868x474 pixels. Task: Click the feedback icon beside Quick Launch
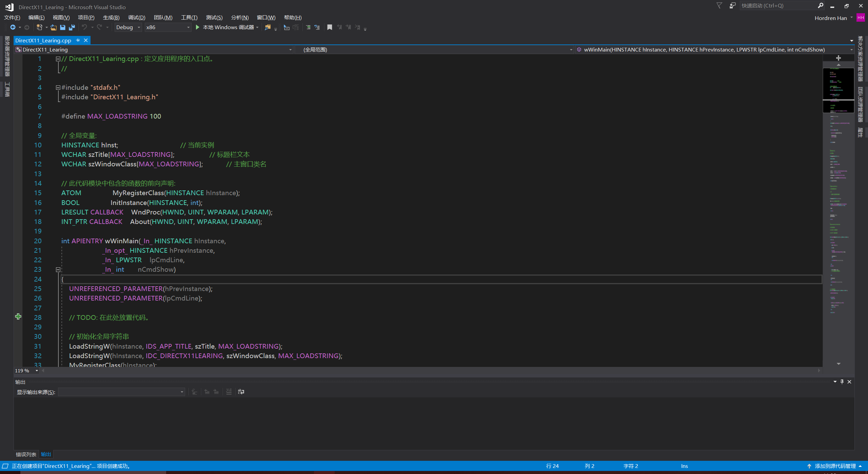732,6
